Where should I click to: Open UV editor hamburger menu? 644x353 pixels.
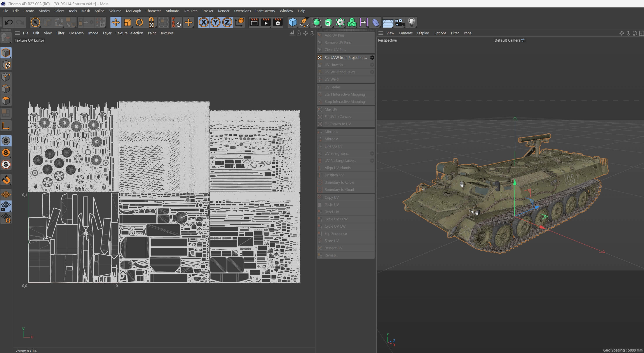coord(17,33)
